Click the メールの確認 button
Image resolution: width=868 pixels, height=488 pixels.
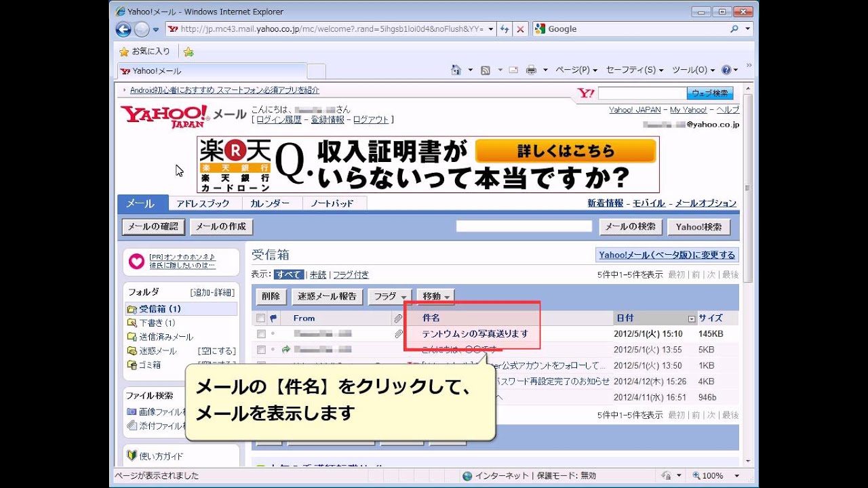pyautogui.click(x=153, y=227)
